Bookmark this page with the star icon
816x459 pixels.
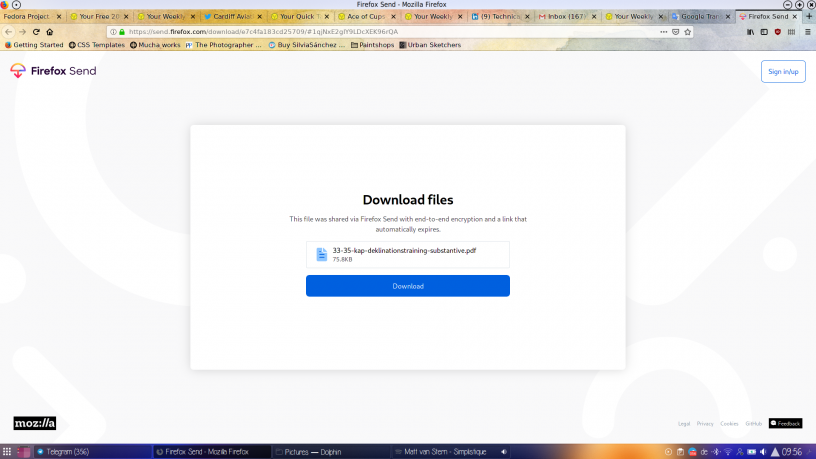(688, 31)
